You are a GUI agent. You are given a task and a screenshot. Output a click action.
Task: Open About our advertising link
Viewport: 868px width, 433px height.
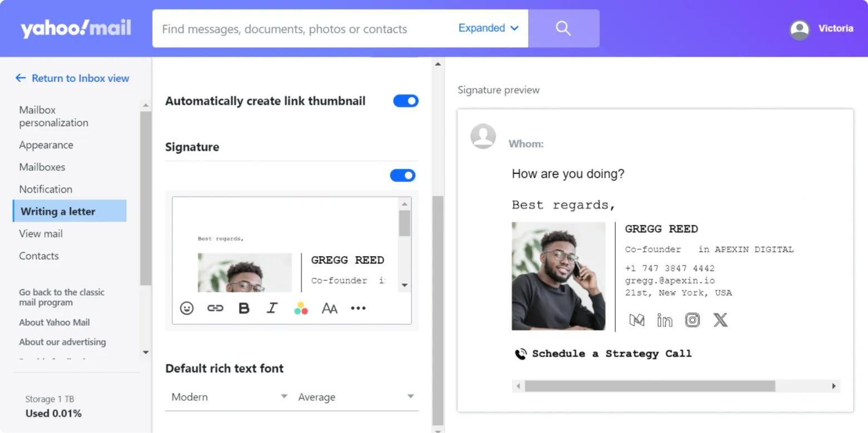[62, 342]
